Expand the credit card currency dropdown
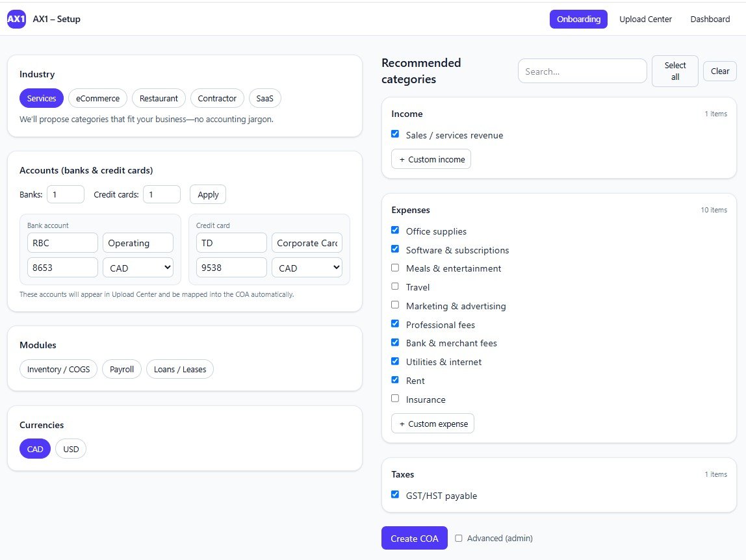Image resolution: width=746 pixels, height=560 pixels. 307,268
